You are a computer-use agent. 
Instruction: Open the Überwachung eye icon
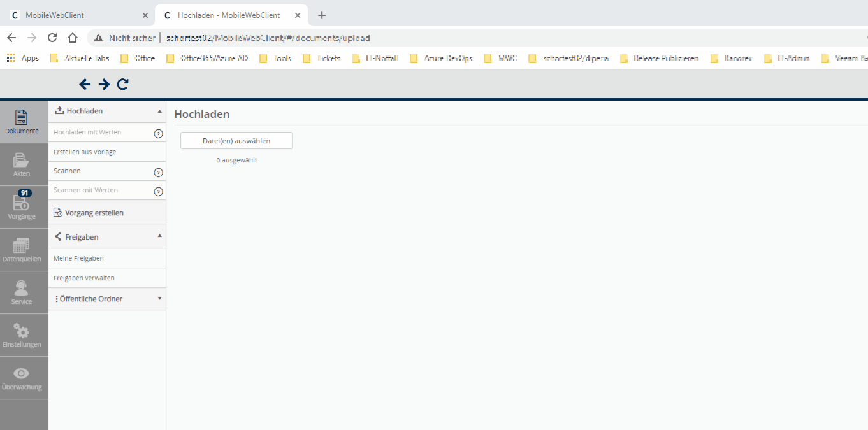22,377
